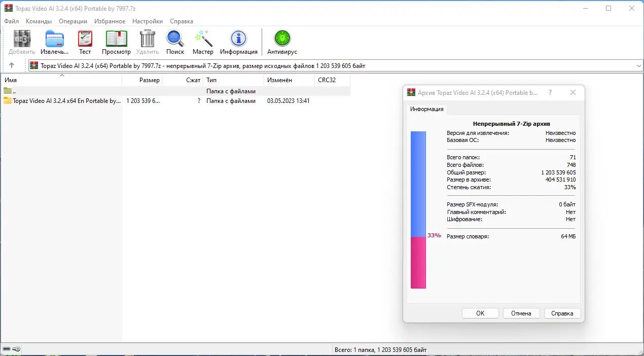Click the keyboard icon in status bar

click(x=7, y=349)
